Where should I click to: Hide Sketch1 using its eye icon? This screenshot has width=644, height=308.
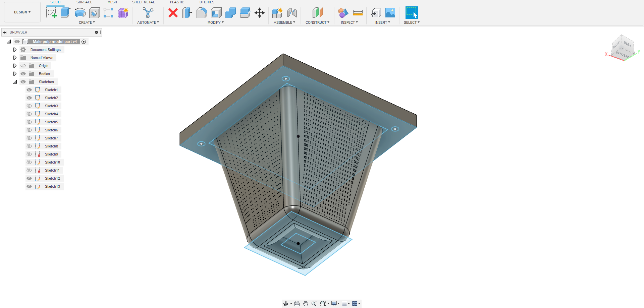tap(29, 90)
